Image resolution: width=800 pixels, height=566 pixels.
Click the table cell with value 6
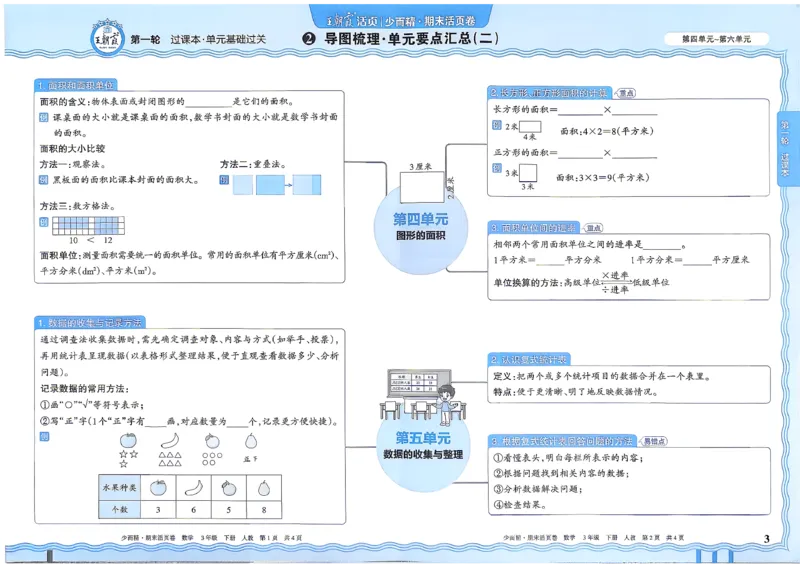[x=193, y=509]
